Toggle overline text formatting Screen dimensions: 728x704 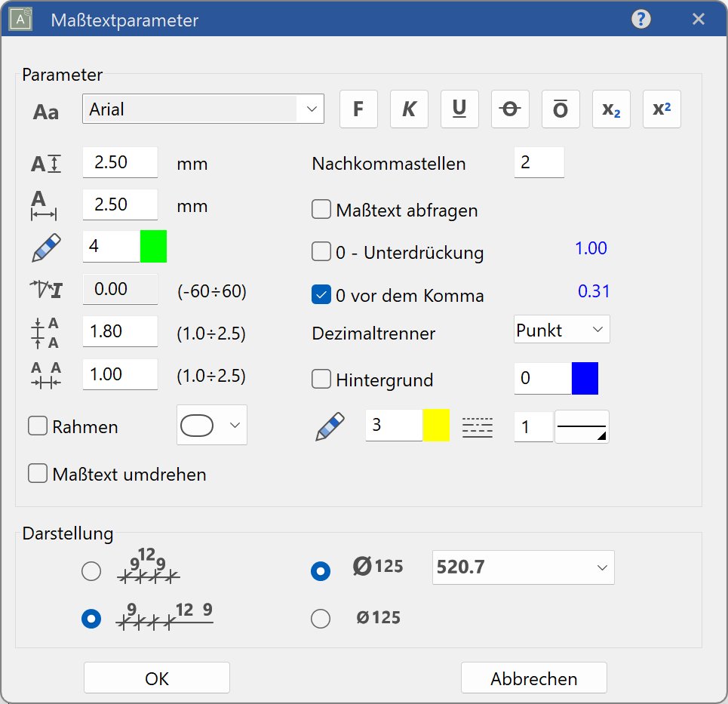click(x=561, y=109)
